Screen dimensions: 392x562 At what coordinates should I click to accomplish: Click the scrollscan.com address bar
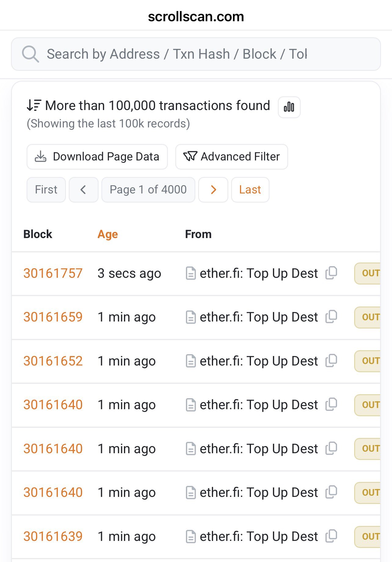pyautogui.click(x=196, y=17)
